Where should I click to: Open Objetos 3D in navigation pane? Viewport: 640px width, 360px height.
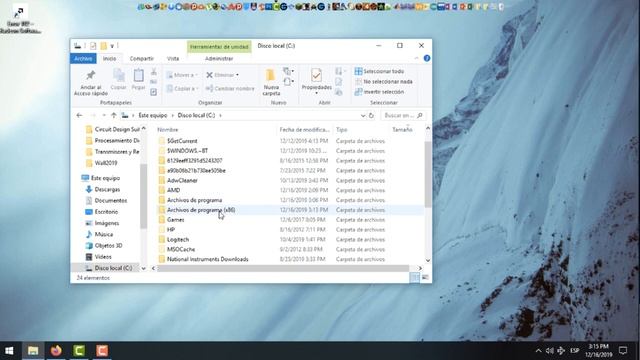click(x=108, y=246)
